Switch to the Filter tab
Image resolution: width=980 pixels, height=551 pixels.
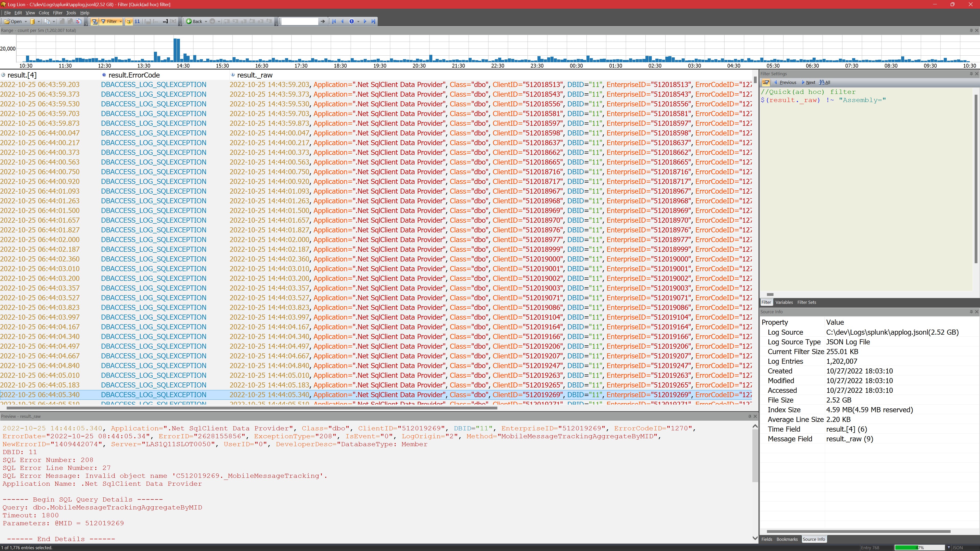pos(766,302)
